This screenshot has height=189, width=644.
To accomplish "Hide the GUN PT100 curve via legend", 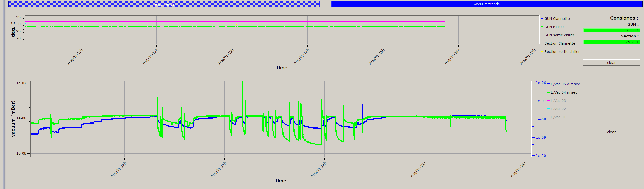I will [554, 27].
